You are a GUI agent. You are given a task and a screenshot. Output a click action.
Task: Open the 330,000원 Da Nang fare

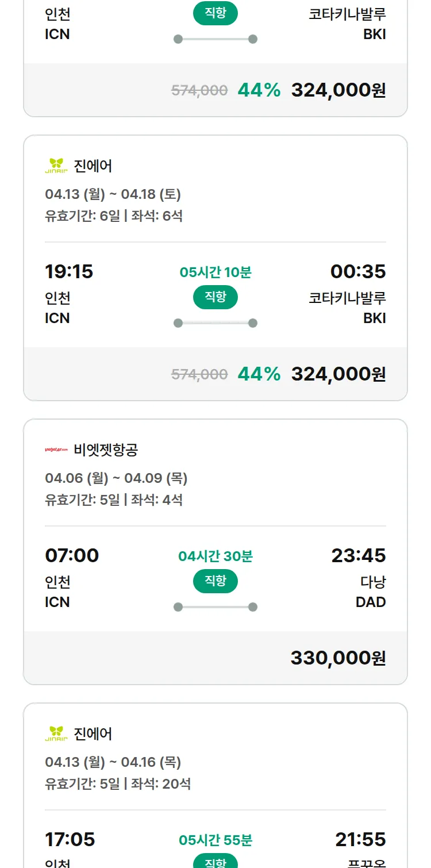tap(338, 658)
